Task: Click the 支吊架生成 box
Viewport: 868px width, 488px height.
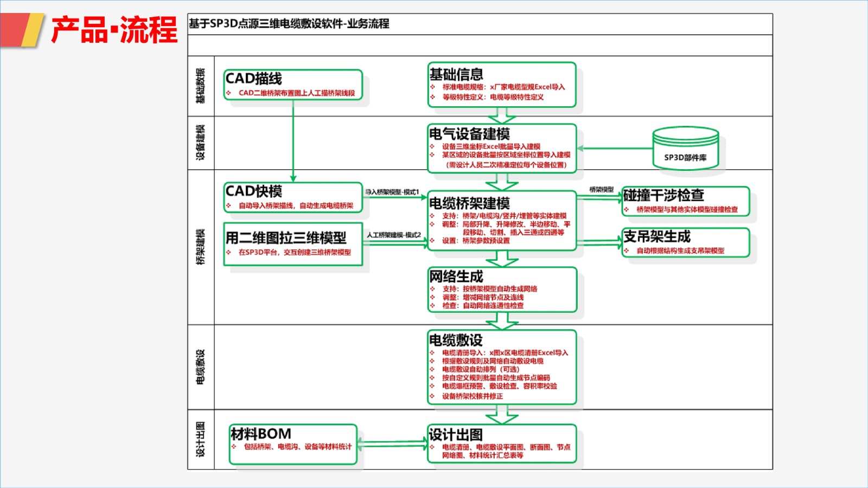Action: tap(686, 242)
